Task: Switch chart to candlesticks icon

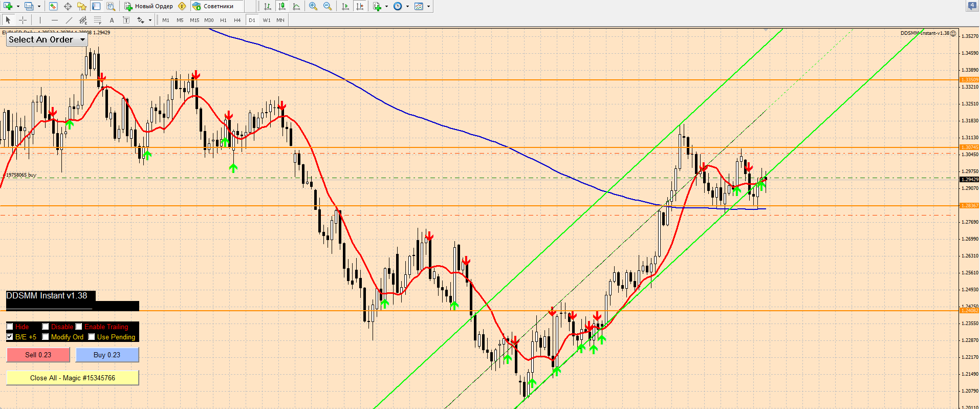Action: pos(282,6)
